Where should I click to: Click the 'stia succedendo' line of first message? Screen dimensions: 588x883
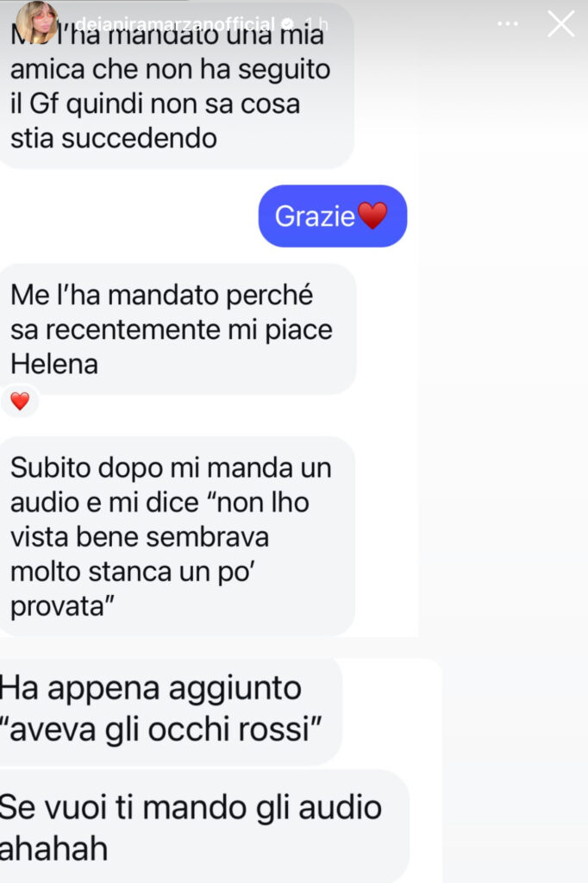point(114,139)
